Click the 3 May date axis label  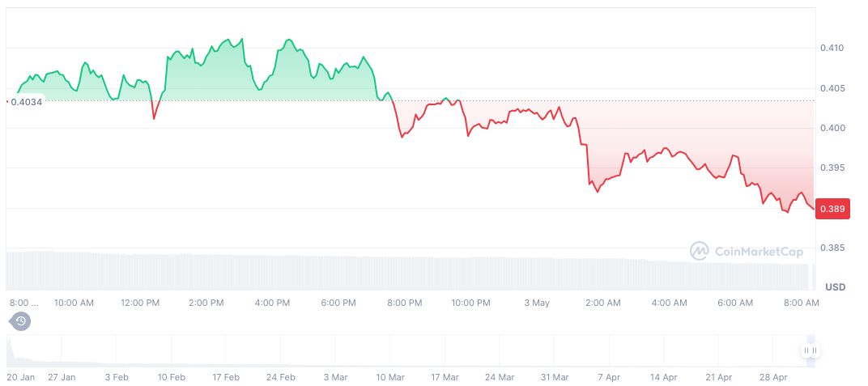pyautogui.click(x=537, y=303)
